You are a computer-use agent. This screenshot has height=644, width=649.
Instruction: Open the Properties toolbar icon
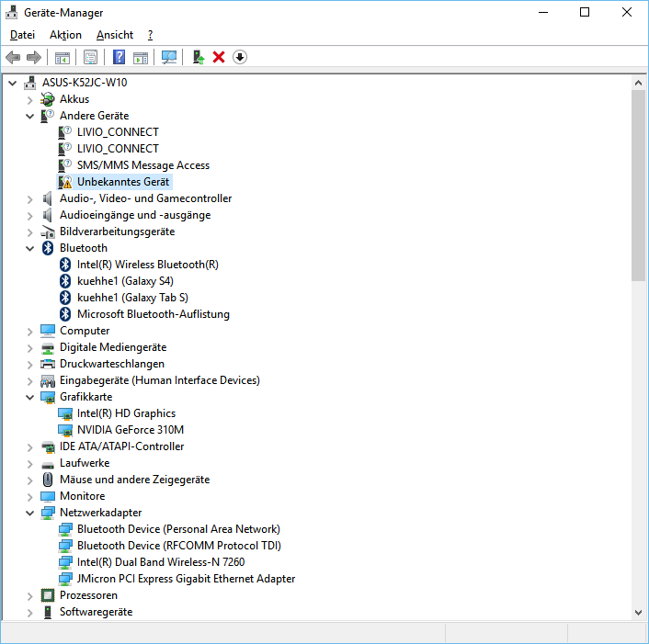click(90, 57)
